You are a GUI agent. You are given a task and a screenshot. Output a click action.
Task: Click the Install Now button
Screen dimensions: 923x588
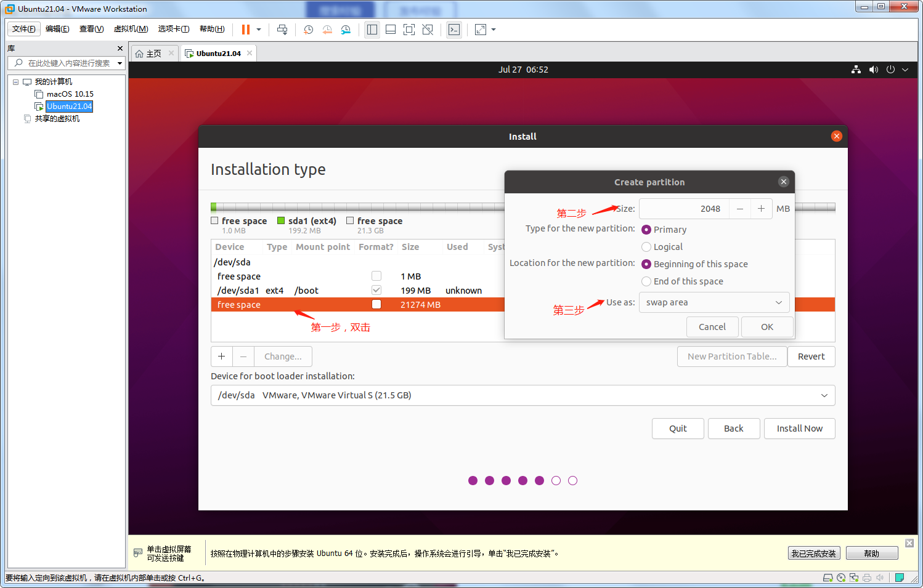click(x=800, y=429)
